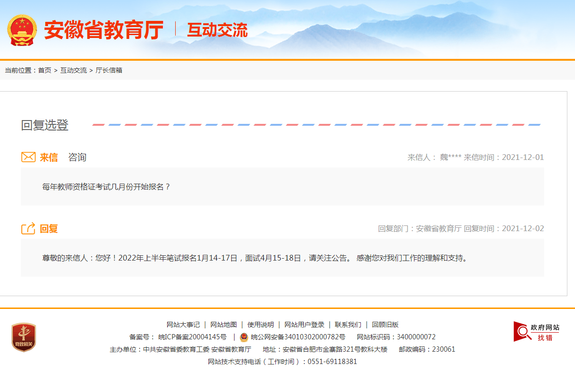Screen dimensions: 575x392
Task: Select the support phone 0551-69118381
Action: click(332, 362)
